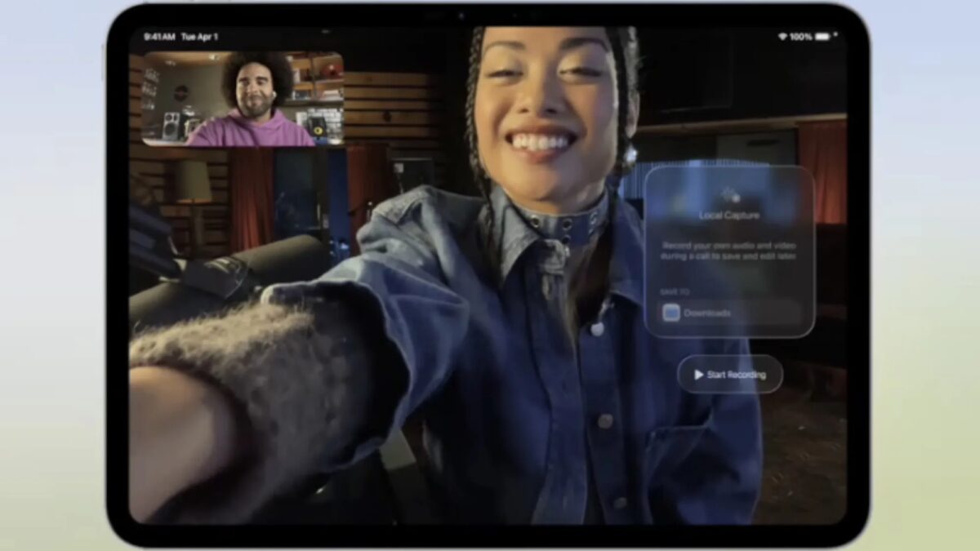Click the play triangle icon in Start Recording
This screenshot has height=551, width=980.
(698, 375)
